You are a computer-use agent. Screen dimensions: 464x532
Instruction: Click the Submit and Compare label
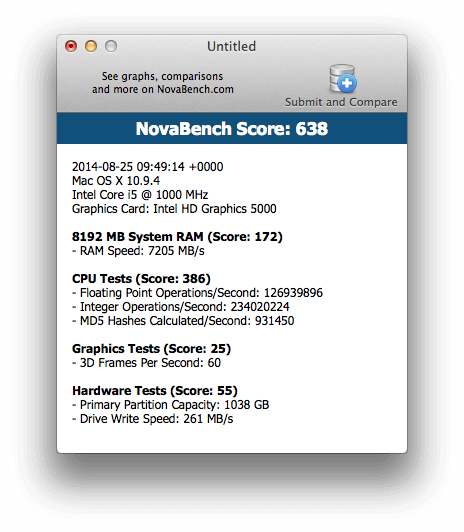(341, 102)
